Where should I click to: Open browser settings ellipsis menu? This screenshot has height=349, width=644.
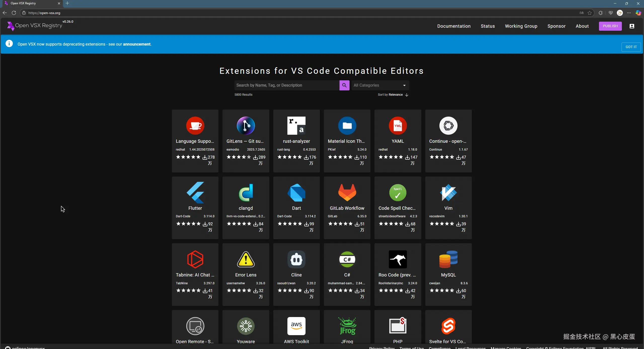629,13
